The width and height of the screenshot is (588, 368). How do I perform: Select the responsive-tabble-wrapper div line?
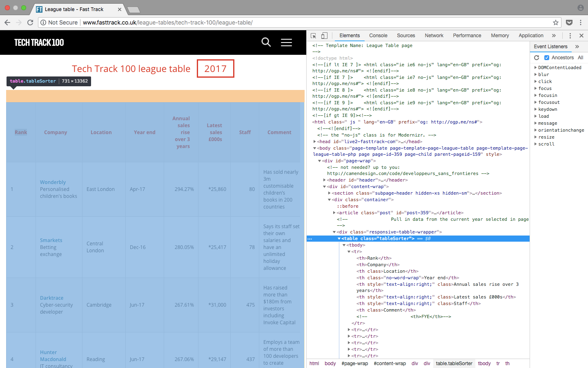pyautogui.click(x=390, y=232)
